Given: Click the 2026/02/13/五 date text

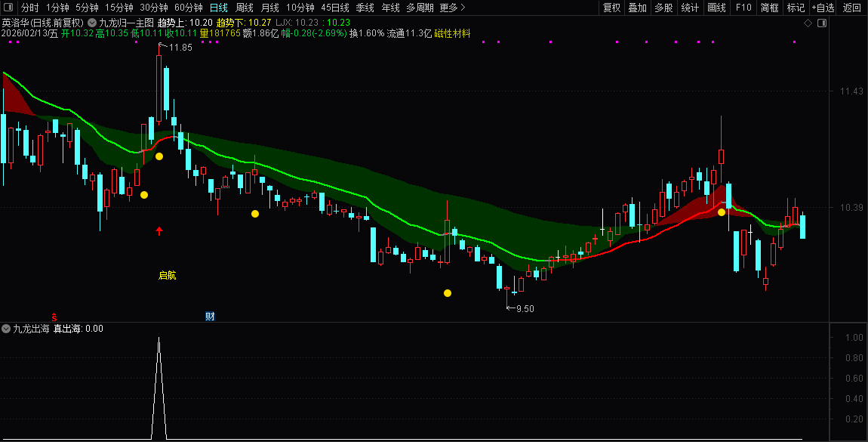Looking at the screenshot, I should (29, 33).
